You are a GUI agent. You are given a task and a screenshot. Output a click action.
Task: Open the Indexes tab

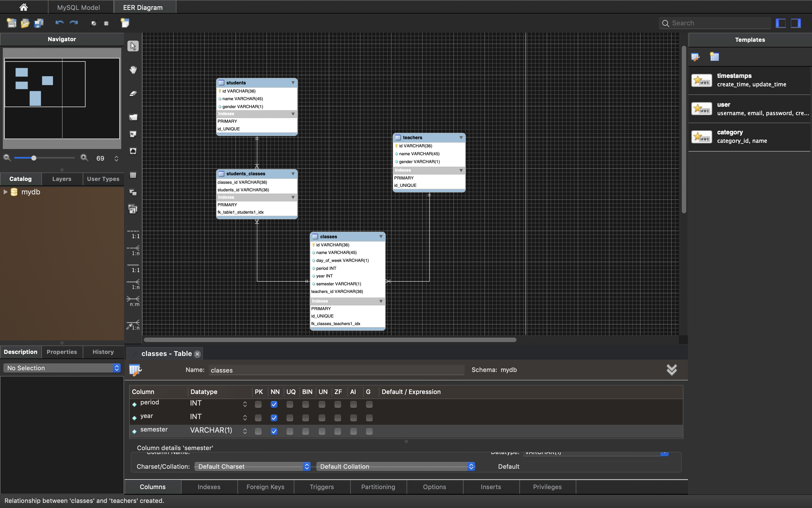click(209, 487)
